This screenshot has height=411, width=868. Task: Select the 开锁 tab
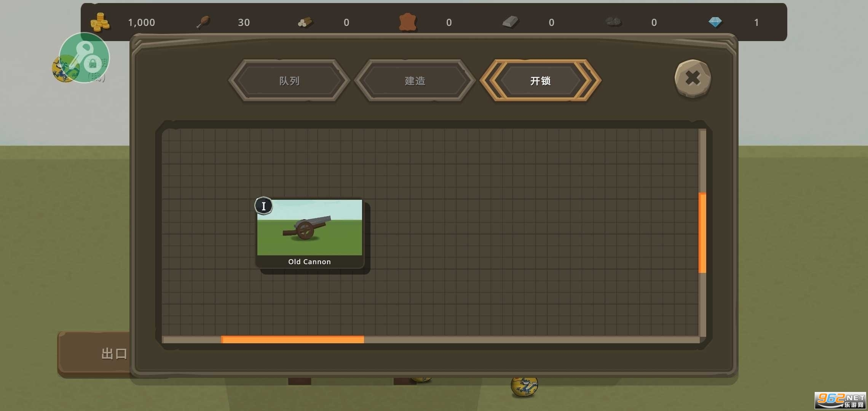541,81
